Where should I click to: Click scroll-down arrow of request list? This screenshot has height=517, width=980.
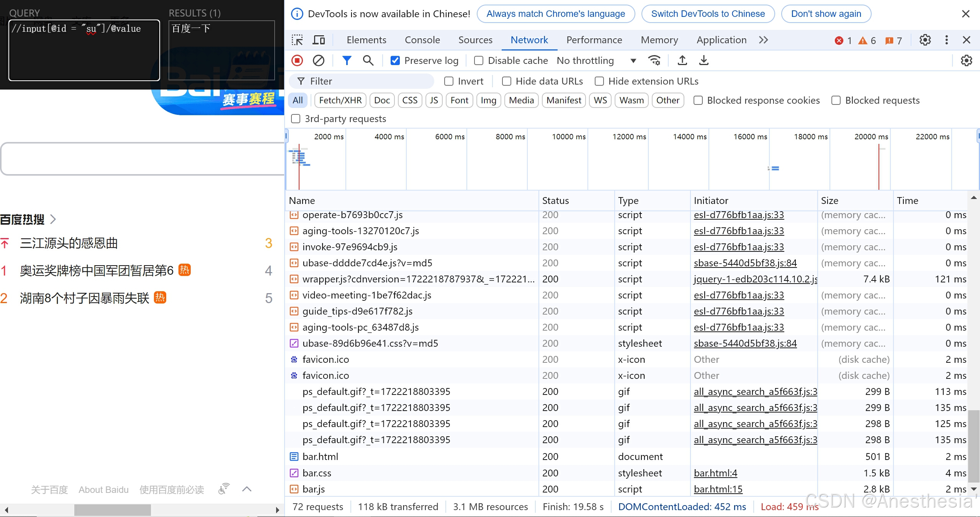point(974,489)
